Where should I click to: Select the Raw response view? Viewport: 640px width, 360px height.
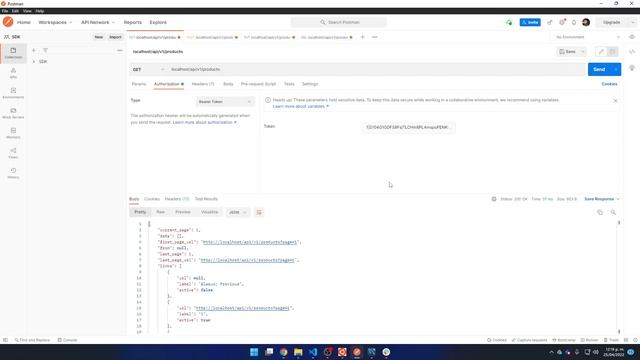tap(161, 212)
